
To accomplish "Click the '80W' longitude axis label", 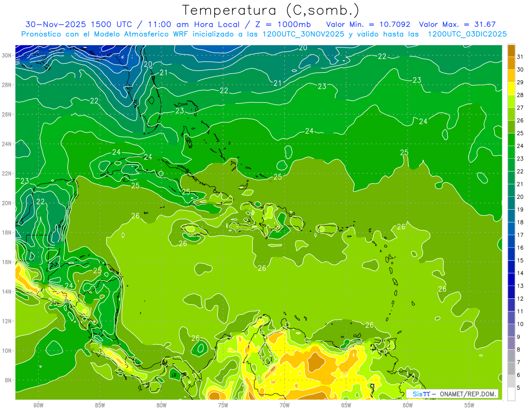I will [x=161, y=405].
